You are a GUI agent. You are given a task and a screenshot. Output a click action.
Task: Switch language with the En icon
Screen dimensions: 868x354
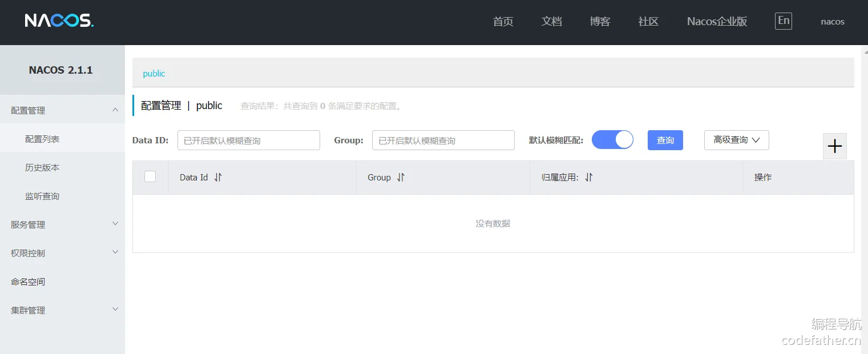tap(784, 21)
